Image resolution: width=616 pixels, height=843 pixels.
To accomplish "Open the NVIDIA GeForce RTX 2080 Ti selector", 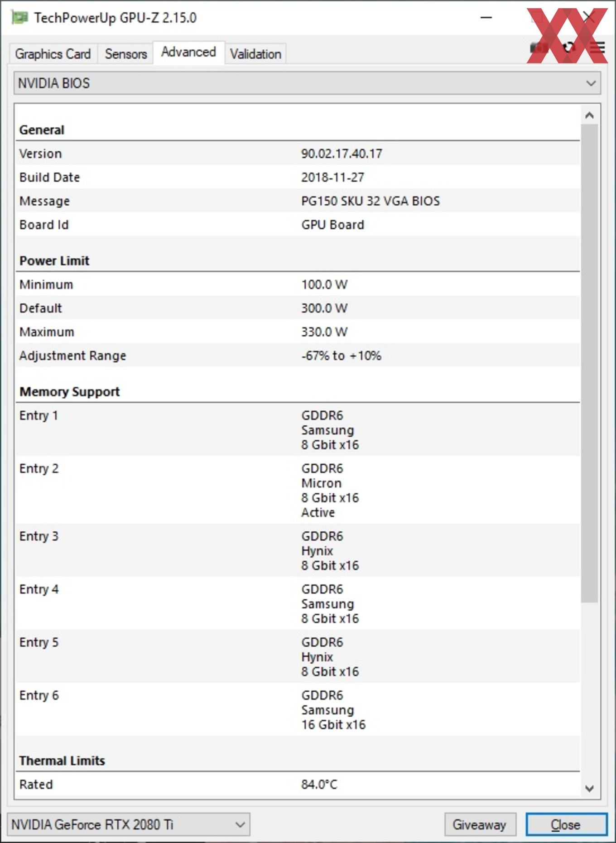I will point(129,824).
